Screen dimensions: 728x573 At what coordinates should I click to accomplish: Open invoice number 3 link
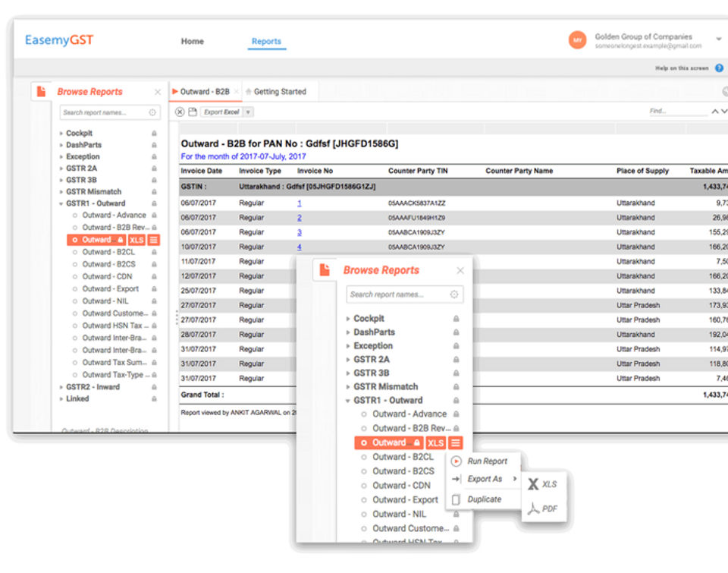point(300,232)
